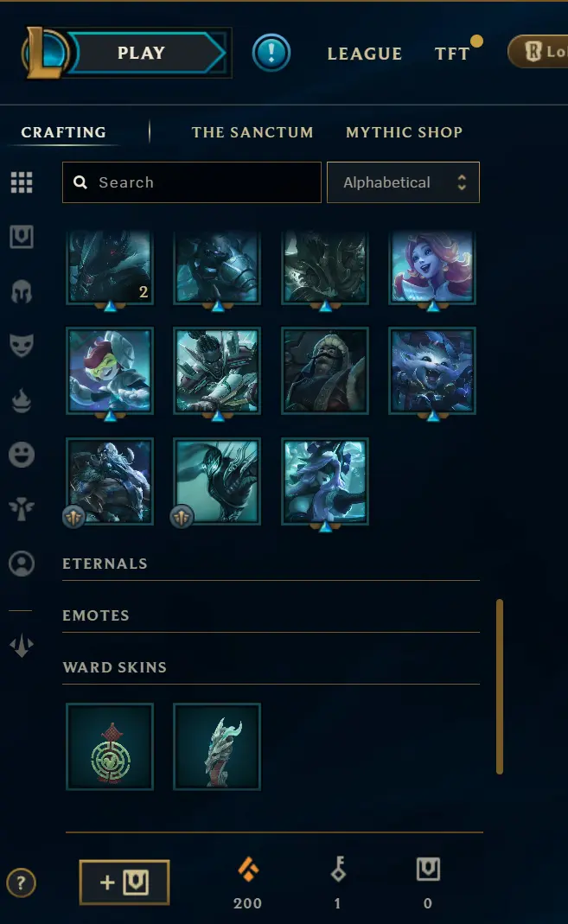
Task: Select the green maze ward skin thumbnail
Action: click(x=110, y=747)
